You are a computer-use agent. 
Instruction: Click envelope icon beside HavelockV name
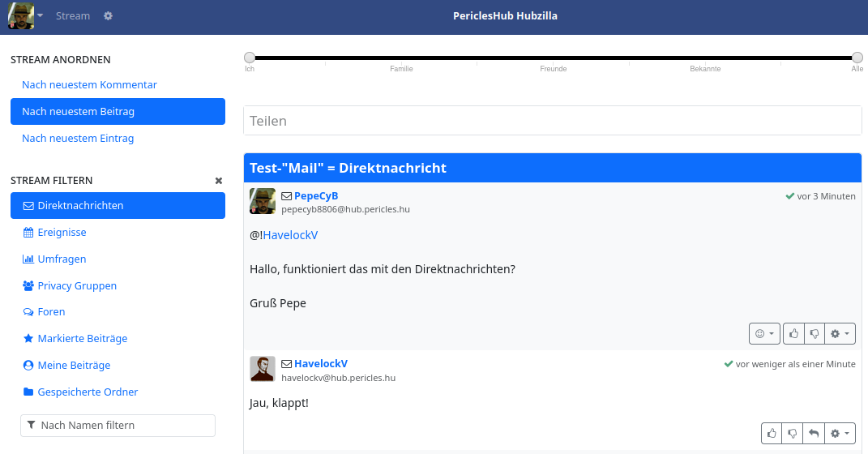coord(286,364)
